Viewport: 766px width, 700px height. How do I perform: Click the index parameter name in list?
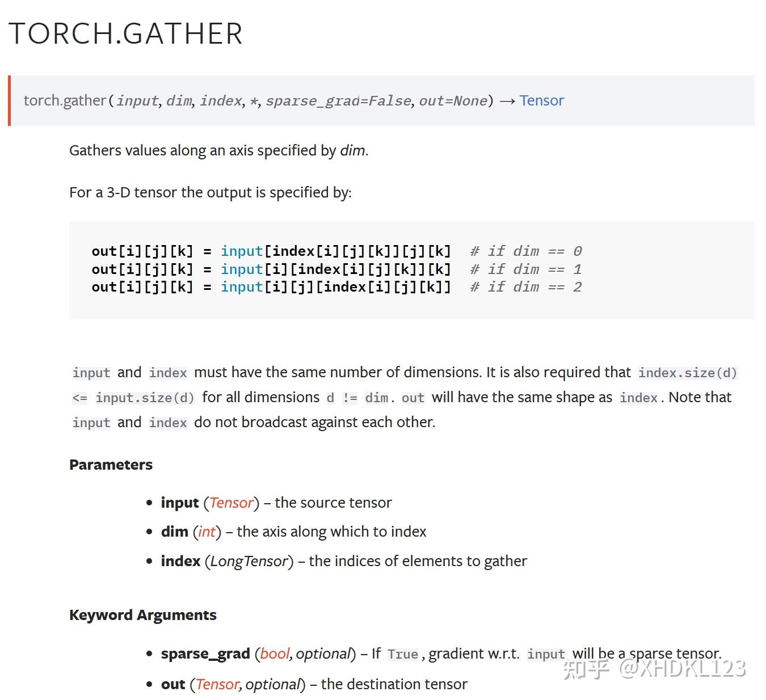coord(180,561)
